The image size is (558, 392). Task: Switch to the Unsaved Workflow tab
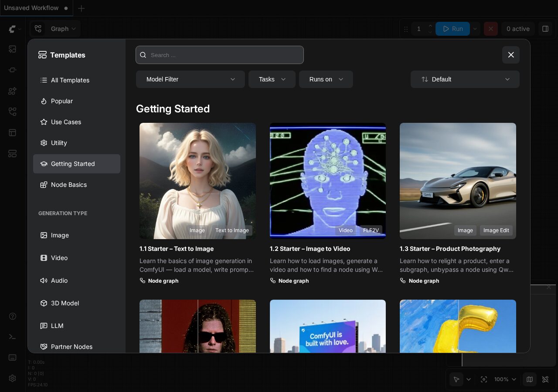tap(37, 8)
